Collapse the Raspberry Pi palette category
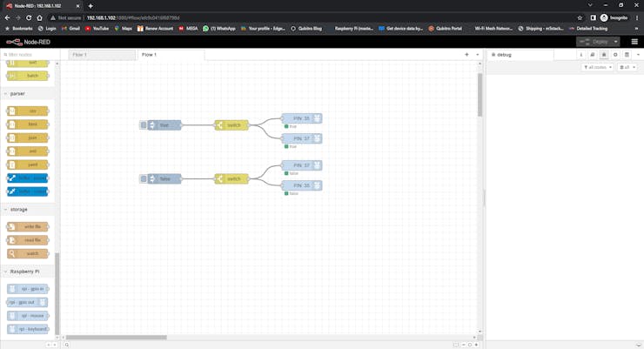Viewport: 644px width, 349px height. tap(24, 271)
